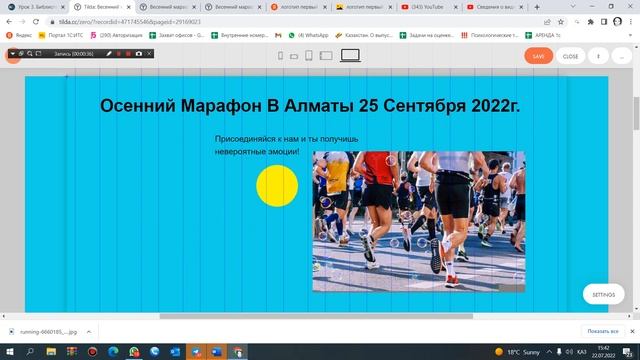Click the camera screenshot icon in recorder bar
The height and width of the screenshot is (360, 640).
click(139, 53)
